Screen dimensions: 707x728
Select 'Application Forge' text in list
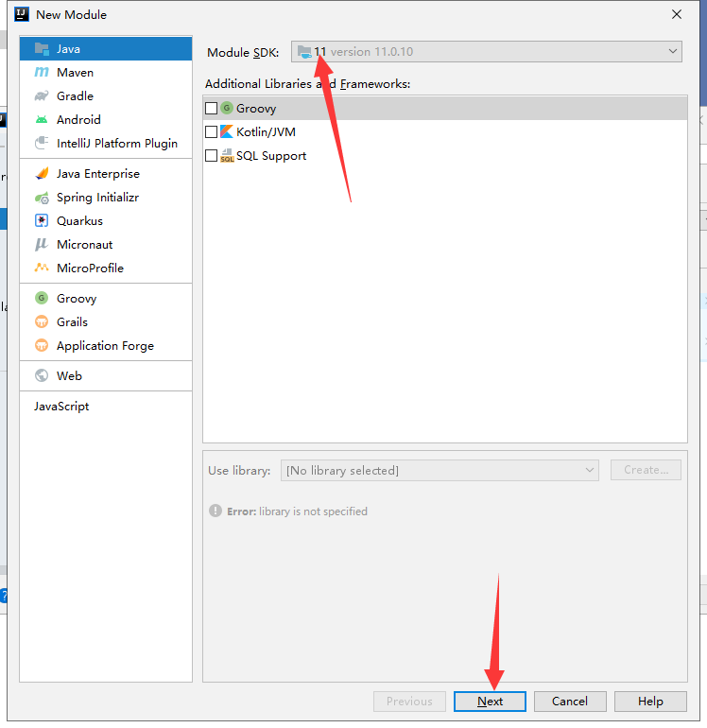click(x=105, y=346)
